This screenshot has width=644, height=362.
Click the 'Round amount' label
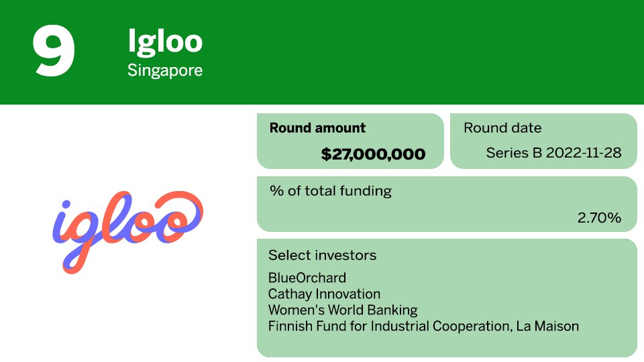click(317, 128)
